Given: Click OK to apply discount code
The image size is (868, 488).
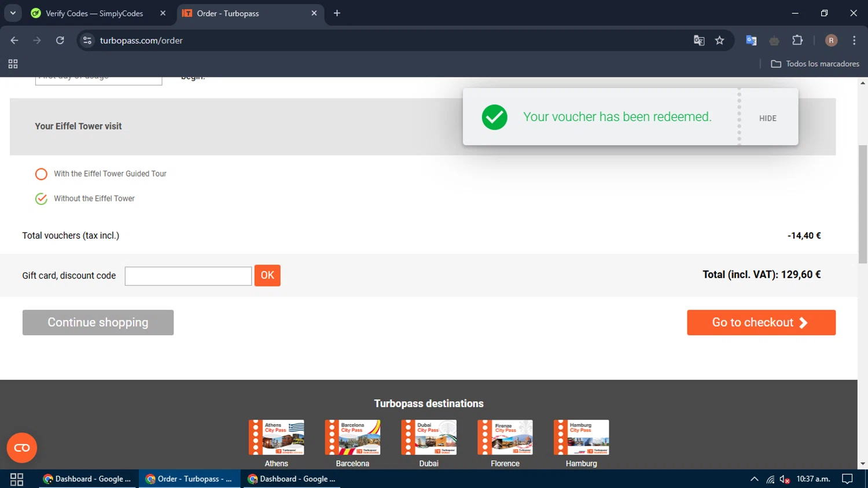Looking at the screenshot, I should pyautogui.click(x=267, y=276).
